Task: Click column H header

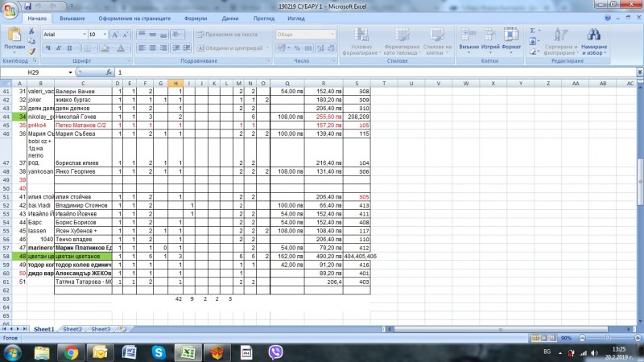Action: coord(175,84)
